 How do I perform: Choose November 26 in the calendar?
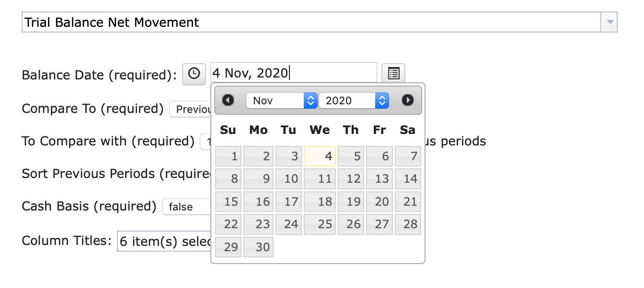click(x=351, y=224)
